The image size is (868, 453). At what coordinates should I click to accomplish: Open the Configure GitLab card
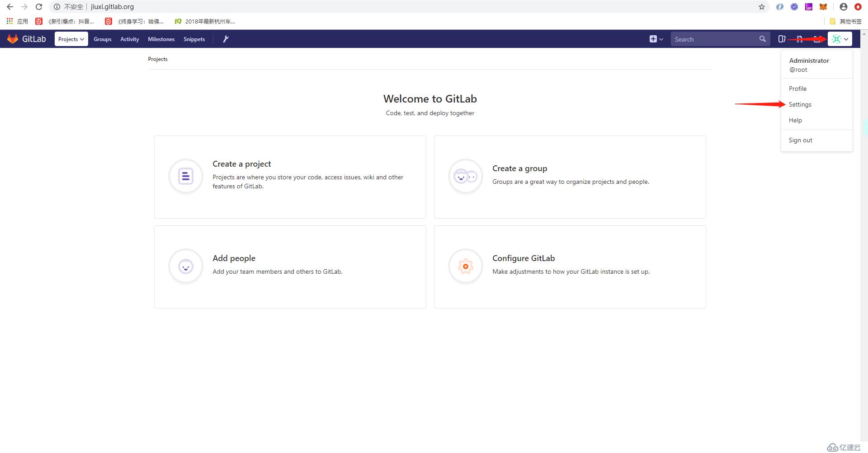(570, 267)
